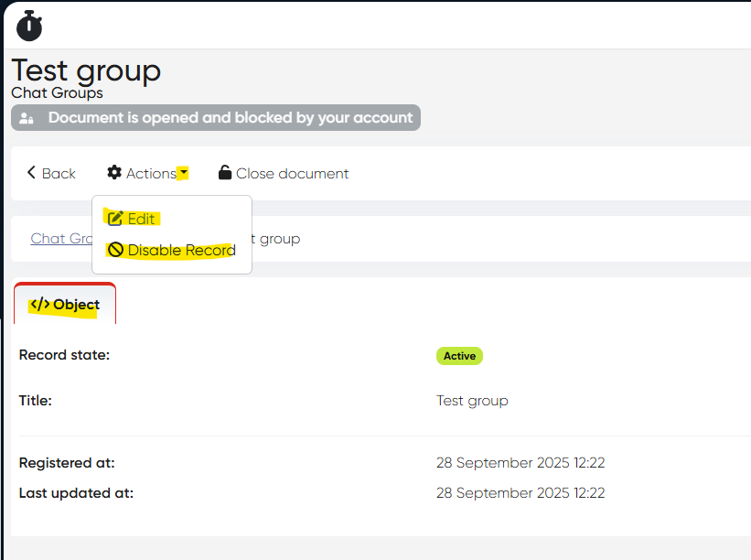This screenshot has height=560, width=751.
Task: Choose Disable Record from the Actions menu
Action: 181,250
